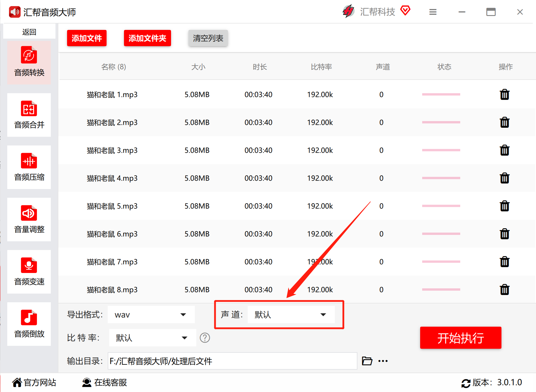Click the 比特率 column header
Image resolution: width=536 pixels, height=392 pixels.
pos(321,67)
